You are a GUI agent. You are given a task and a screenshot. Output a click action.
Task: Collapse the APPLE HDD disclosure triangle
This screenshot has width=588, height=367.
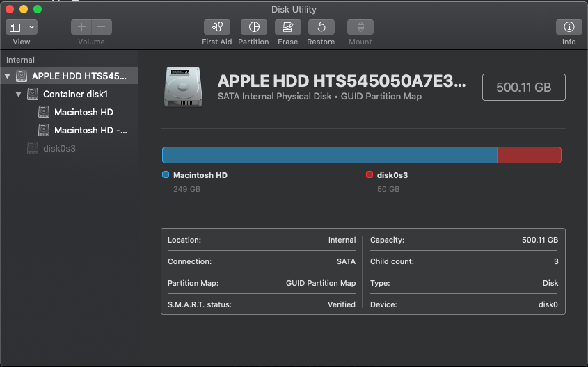click(7, 76)
